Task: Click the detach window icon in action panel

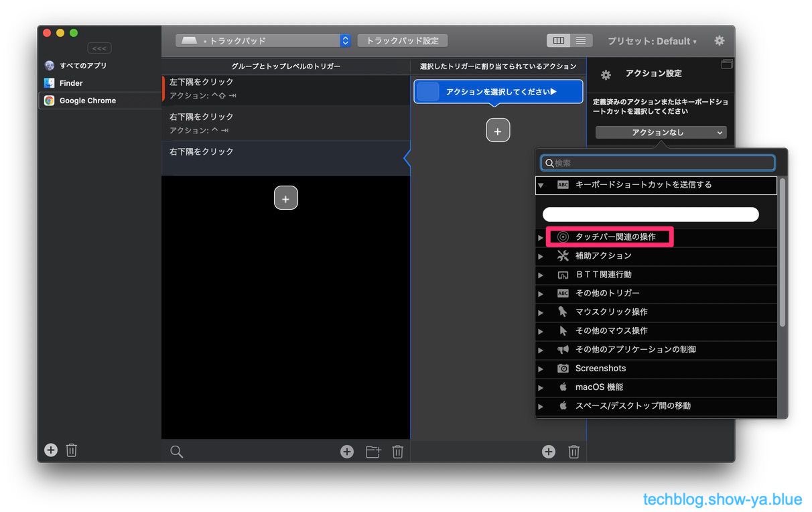Action: tap(727, 64)
